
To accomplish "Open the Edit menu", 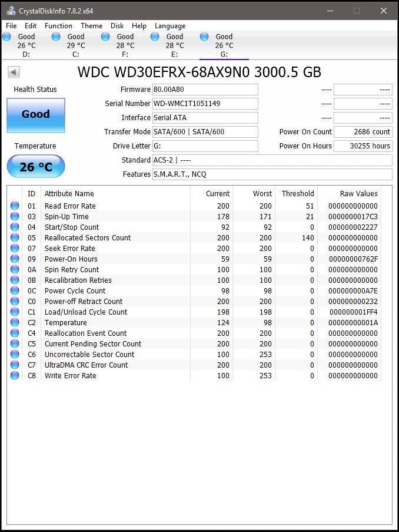I will point(31,26).
